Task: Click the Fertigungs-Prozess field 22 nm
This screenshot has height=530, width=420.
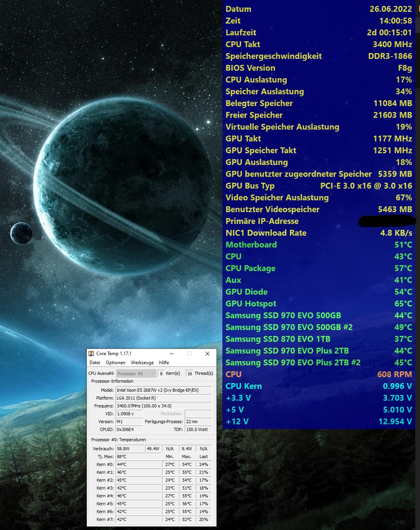Action: click(x=198, y=422)
